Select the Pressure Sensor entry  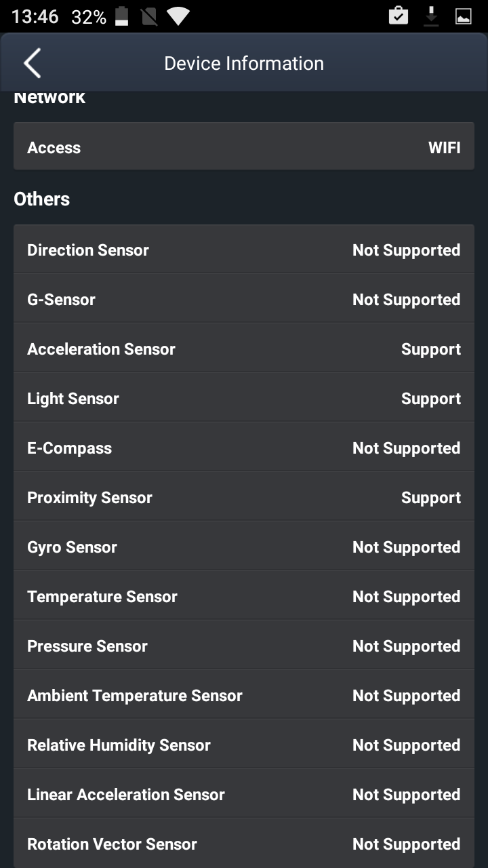pos(244,646)
